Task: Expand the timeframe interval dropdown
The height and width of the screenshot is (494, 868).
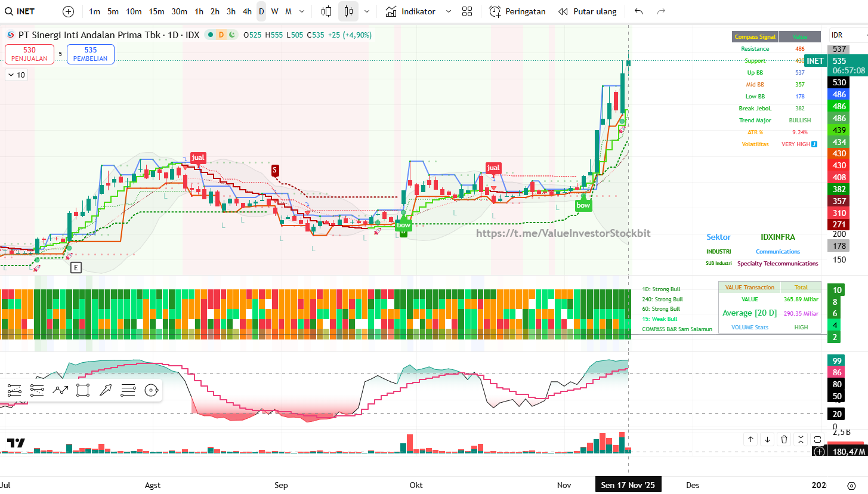Action: point(302,11)
